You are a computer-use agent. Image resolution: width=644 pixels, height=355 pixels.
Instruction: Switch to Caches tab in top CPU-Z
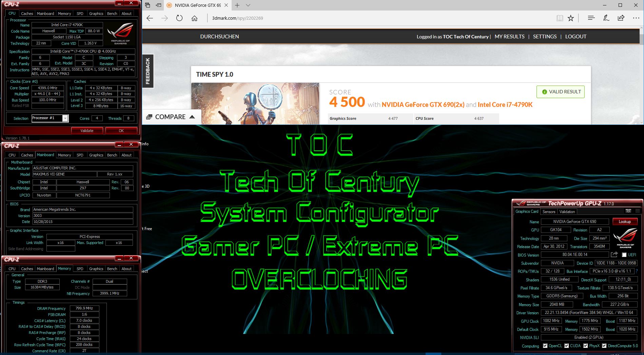point(27,14)
